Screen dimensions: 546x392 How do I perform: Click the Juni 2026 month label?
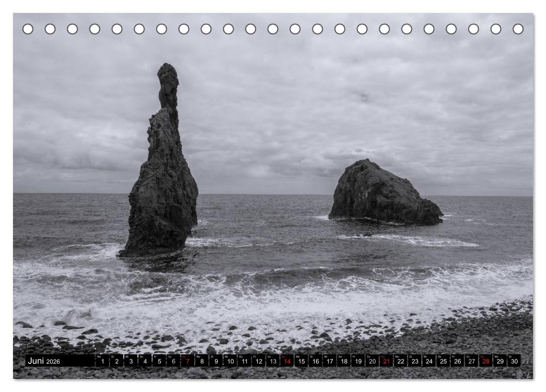pyautogui.click(x=44, y=361)
